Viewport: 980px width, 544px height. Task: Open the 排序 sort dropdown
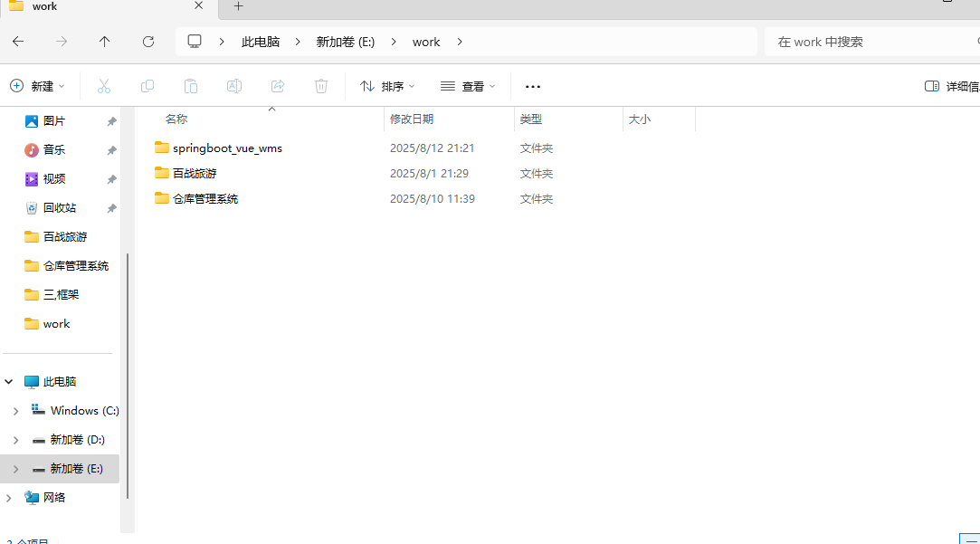[x=387, y=86]
